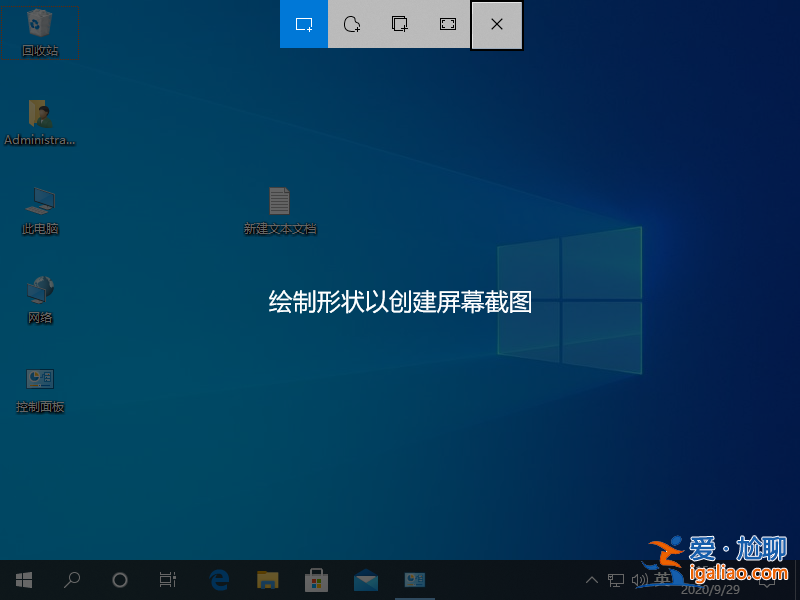Open the Start menu
Screen dimensions: 800x600
click(24, 579)
